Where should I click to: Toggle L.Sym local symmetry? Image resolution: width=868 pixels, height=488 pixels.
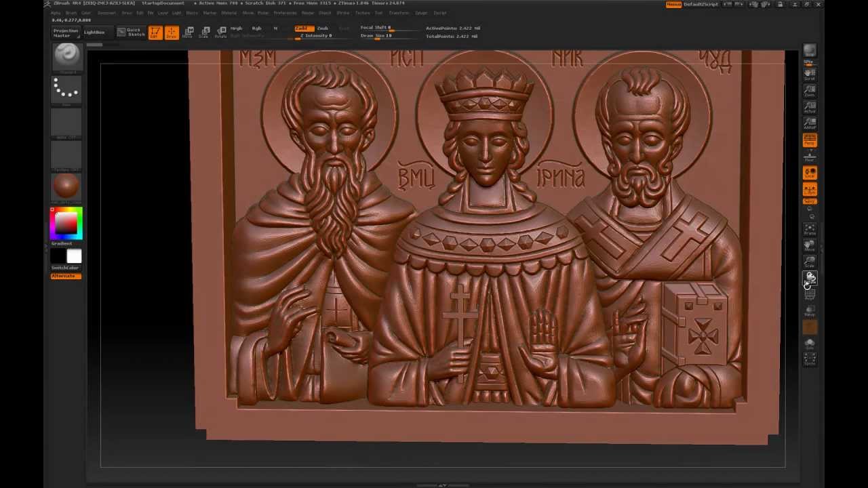810,188
